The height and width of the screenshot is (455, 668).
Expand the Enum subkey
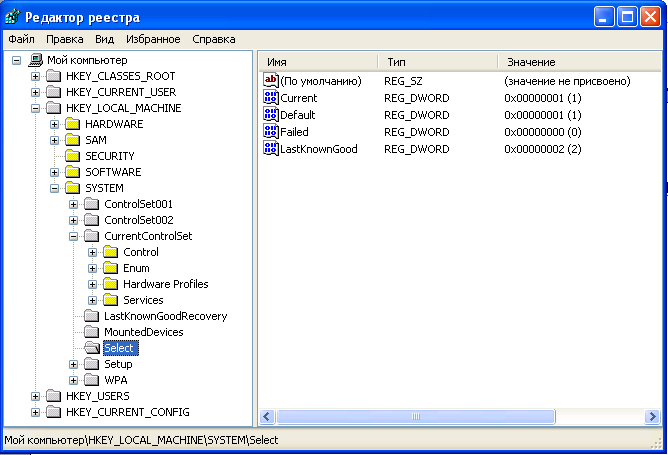point(92,268)
